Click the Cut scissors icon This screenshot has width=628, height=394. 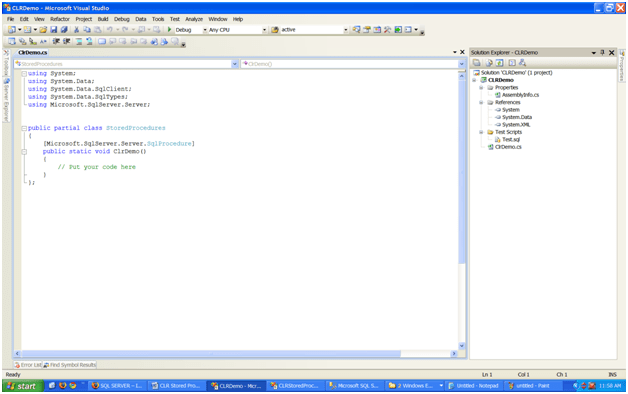click(76, 30)
